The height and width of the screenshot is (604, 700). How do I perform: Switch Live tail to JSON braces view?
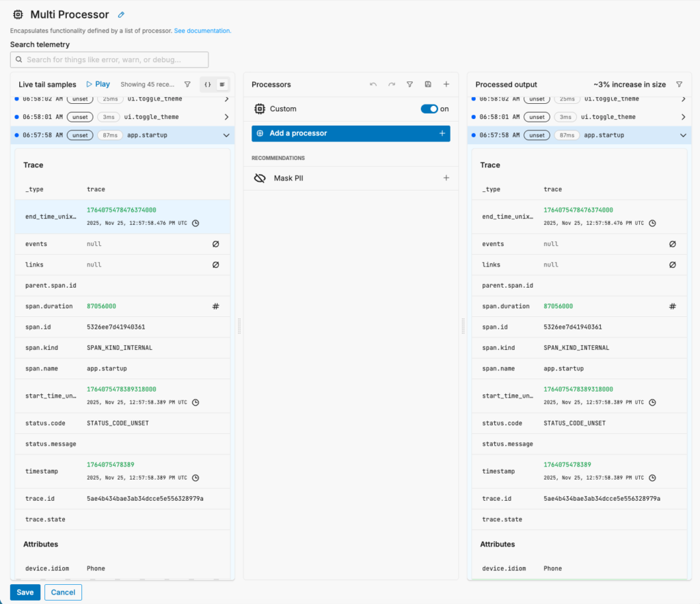click(208, 85)
